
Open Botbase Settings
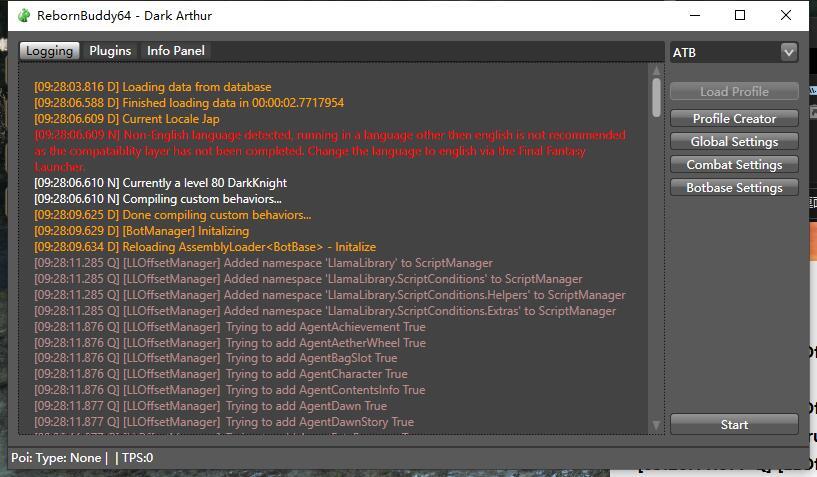tap(734, 188)
